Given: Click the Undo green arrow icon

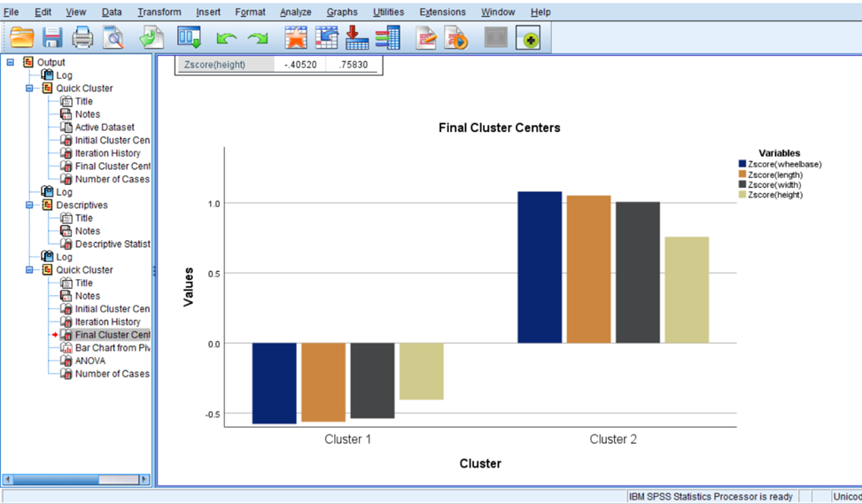Looking at the screenshot, I should pos(227,38).
